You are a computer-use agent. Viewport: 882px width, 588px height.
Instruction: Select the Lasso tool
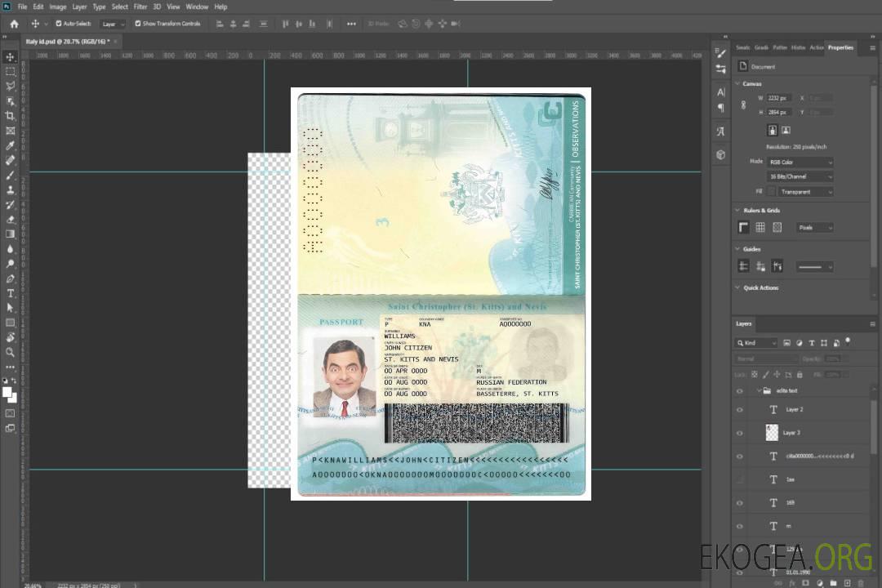point(10,86)
